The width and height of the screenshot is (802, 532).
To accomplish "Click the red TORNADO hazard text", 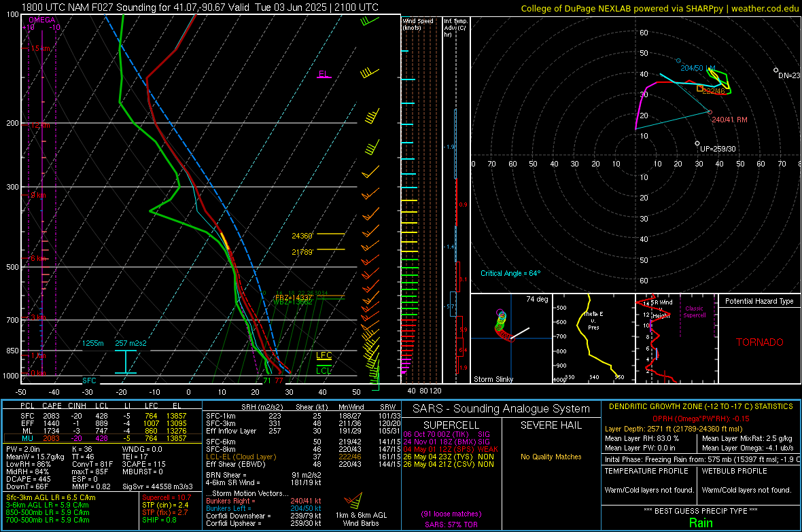I will (x=760, y=342).
